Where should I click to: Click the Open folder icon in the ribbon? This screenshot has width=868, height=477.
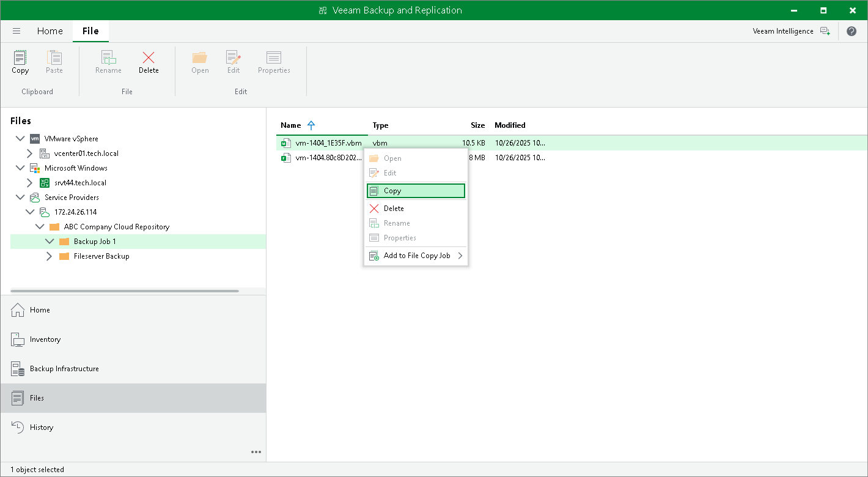(x=200, y=57)
